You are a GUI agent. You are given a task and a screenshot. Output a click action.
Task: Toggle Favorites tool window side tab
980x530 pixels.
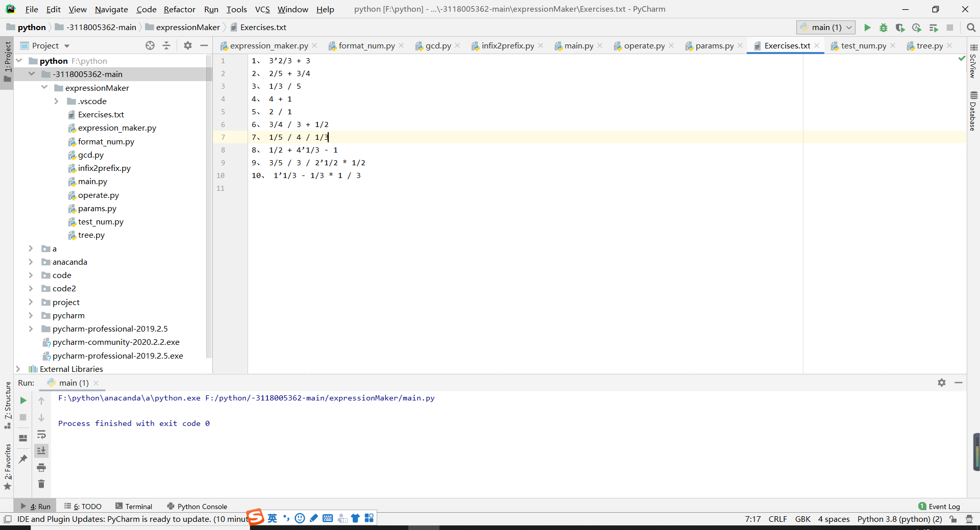[7, 466]
